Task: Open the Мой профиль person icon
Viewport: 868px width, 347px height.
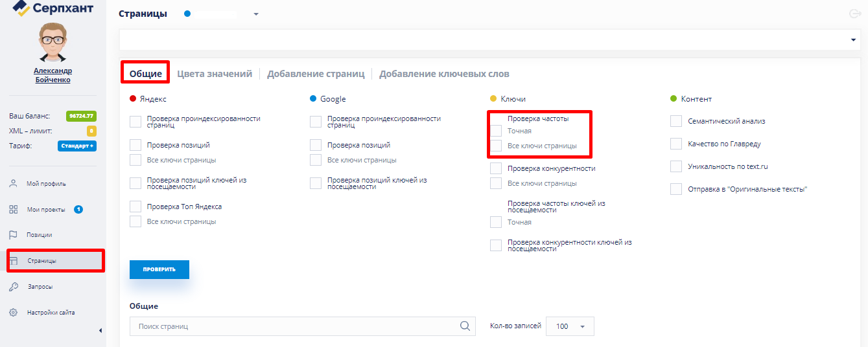Action: point(13,184)
